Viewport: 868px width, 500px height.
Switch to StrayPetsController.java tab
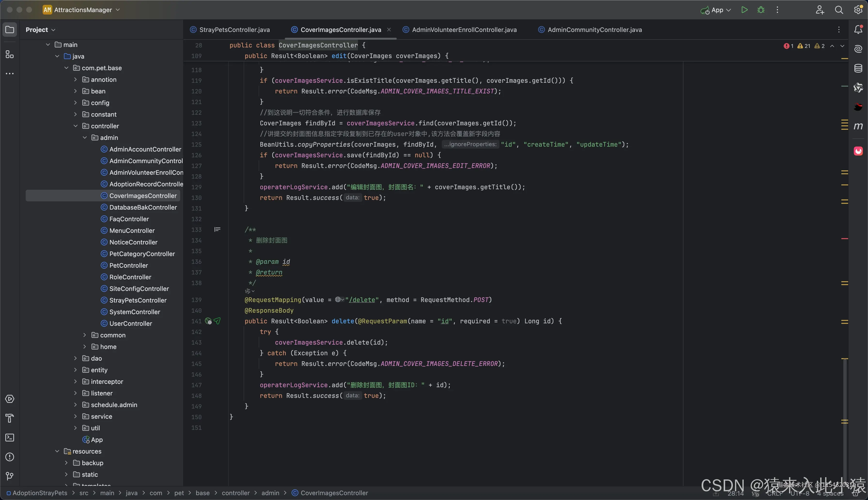pos(234,30)
